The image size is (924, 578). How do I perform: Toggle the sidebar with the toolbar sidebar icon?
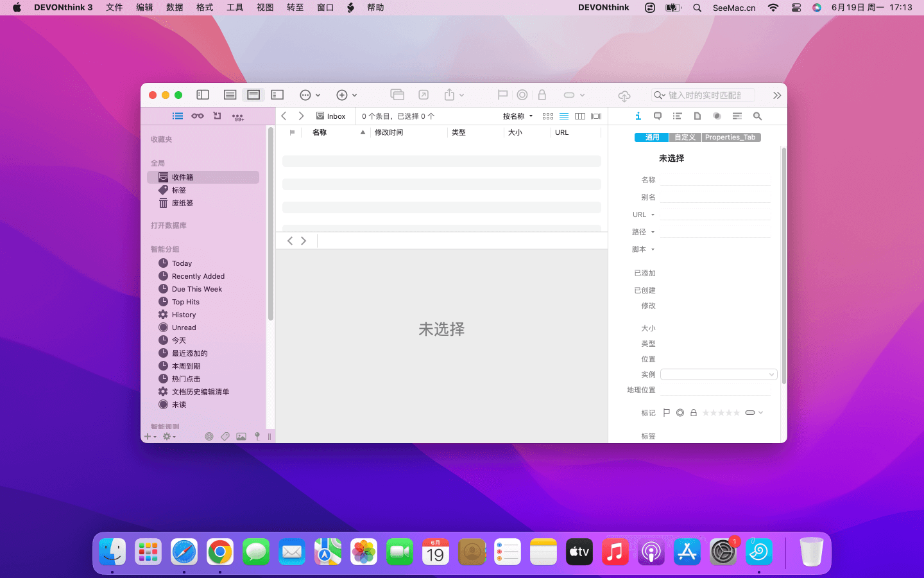click(x=203, y=95)
